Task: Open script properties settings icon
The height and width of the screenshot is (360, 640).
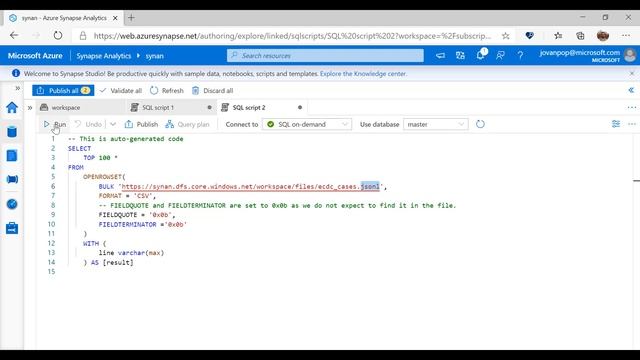Action: (616, 124)
